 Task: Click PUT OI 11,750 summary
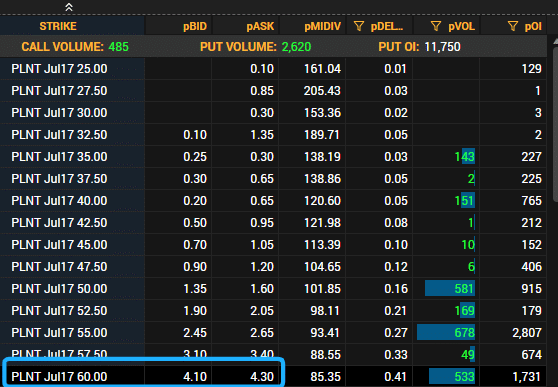pos(419,47)
